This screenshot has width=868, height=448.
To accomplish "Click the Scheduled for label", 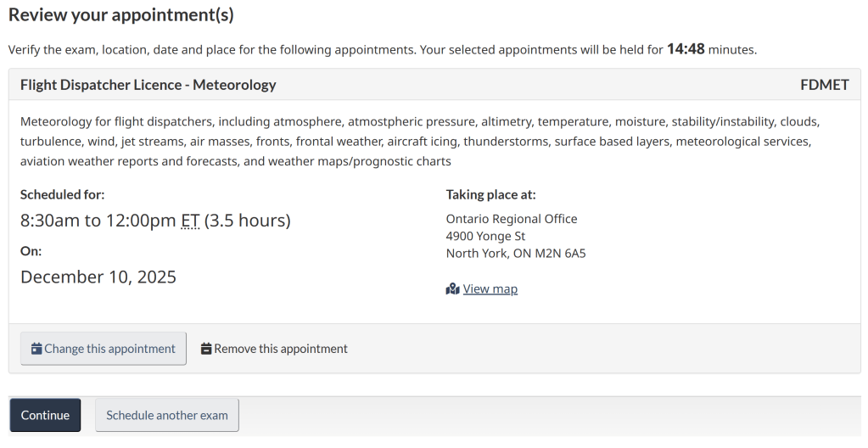I will pyautogui.click(x=63, y=194).
